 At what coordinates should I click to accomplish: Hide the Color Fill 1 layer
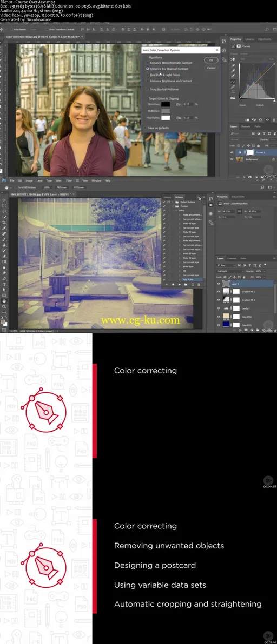tap(219, 325)
